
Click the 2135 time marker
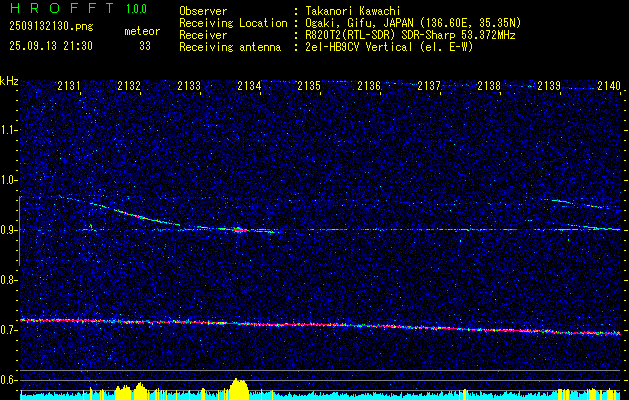point(309,85)
